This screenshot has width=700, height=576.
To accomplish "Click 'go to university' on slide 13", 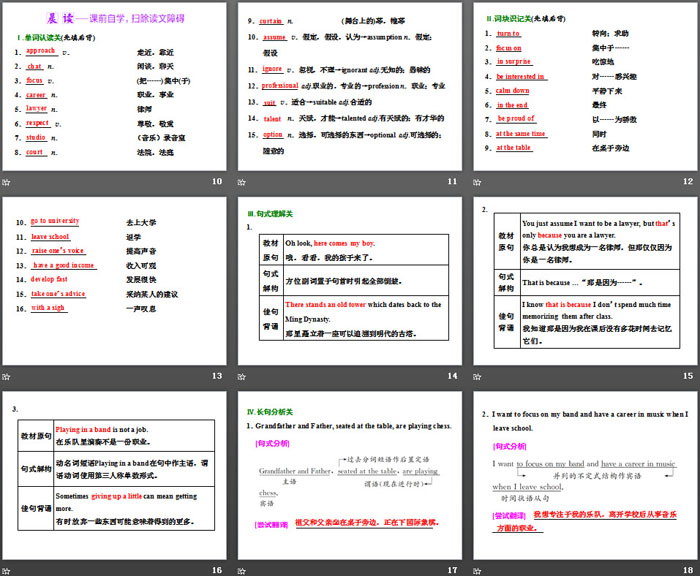I will click(55, 221).
